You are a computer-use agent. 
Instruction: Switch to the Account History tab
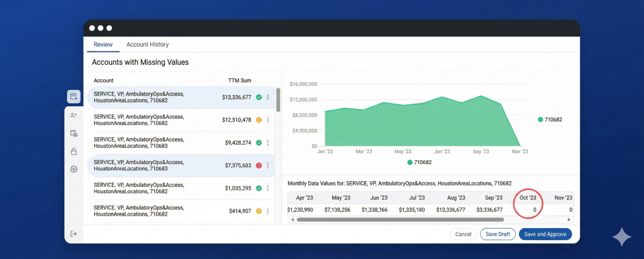point(147,45)
